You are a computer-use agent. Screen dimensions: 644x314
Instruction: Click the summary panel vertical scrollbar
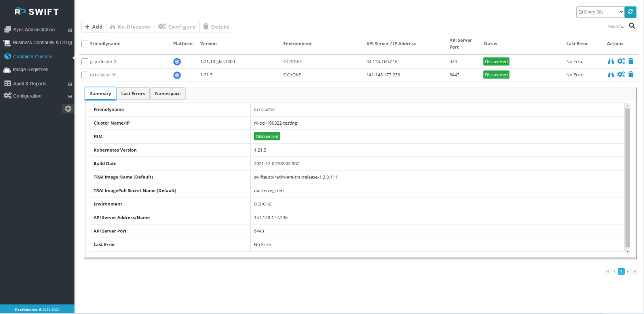point(627,178)
